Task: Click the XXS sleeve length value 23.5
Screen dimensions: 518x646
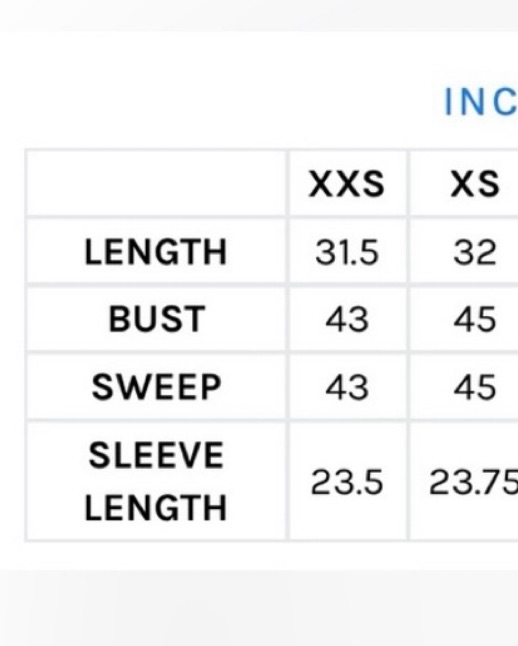Action: pyautogui.click(x=347, y=482)
